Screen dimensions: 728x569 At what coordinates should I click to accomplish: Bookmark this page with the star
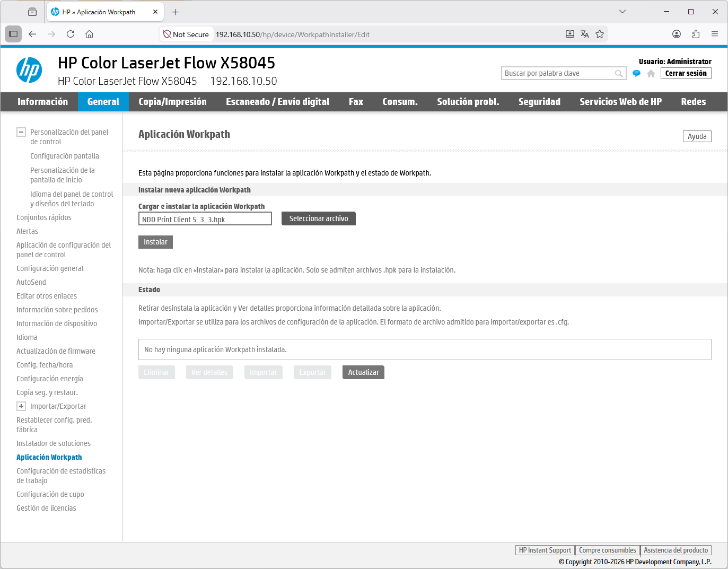click(x=600, y=34)
